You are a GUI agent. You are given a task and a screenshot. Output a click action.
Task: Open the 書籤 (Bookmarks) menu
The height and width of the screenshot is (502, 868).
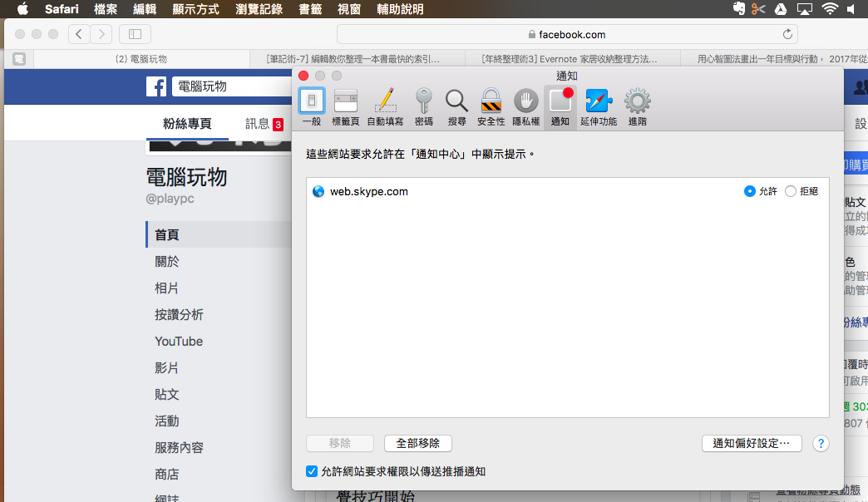tap(310, 9)
